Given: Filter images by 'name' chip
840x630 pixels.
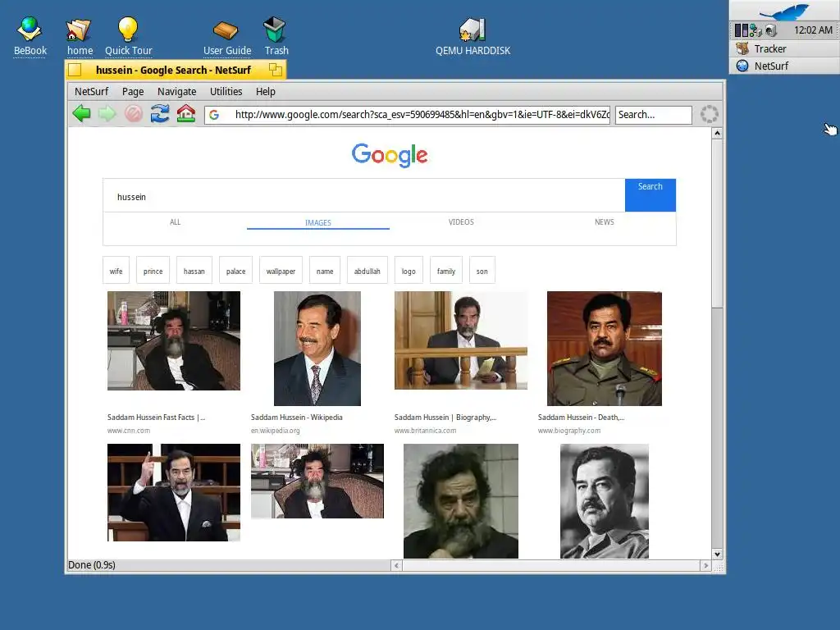Looking at the screenshot, I should (325, 269).
